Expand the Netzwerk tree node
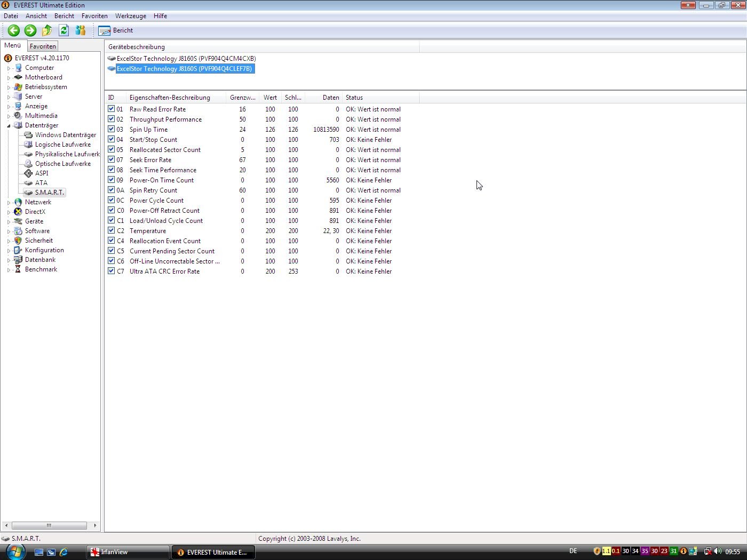Screen dimensions: 747x560 point(9,203)
